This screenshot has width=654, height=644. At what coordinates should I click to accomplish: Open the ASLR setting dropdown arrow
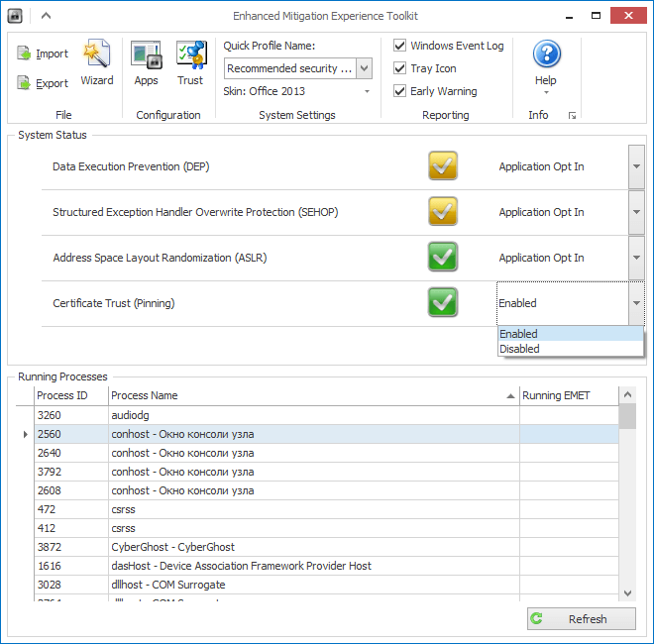click(x=636, y=258)
